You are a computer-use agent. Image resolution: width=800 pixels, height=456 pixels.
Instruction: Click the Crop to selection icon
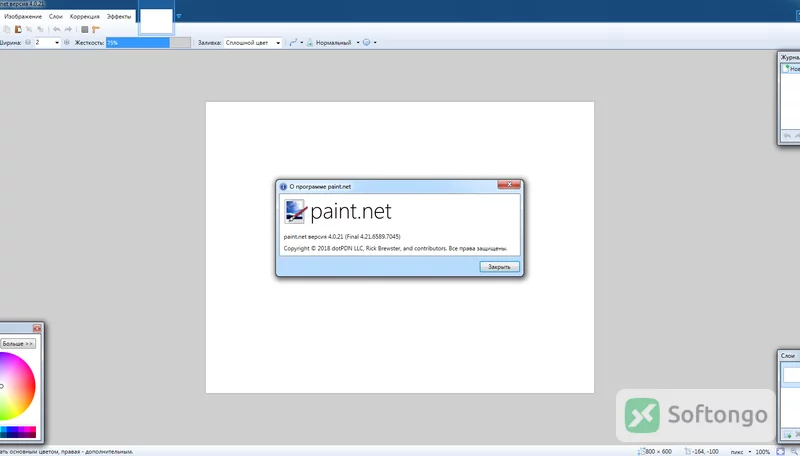[29, 30]
